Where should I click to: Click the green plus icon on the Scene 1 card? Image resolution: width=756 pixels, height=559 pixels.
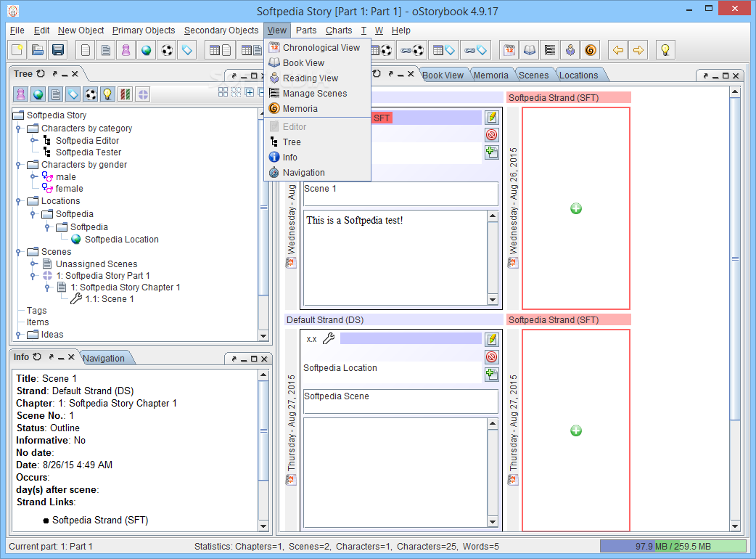click(492, 152)
